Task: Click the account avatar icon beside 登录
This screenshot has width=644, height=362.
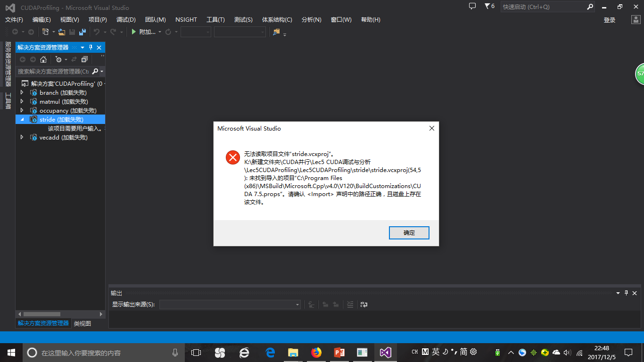Action: 636,20
